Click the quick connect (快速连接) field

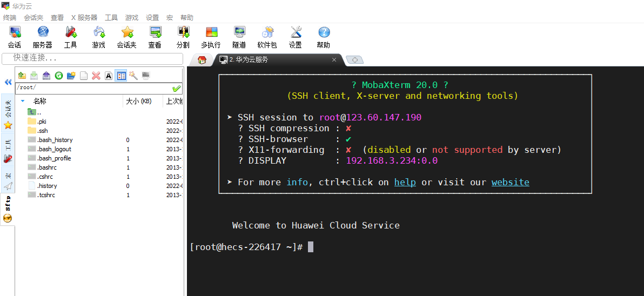(93, 58)
